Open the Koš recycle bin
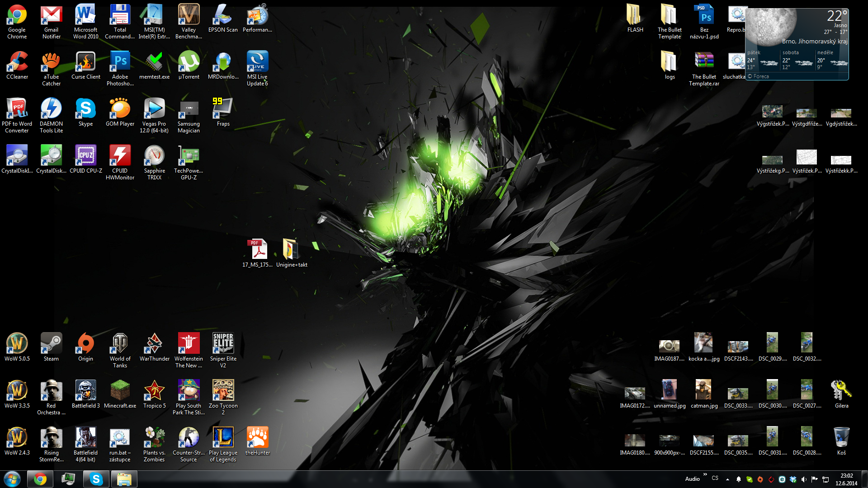This screenshot has width=868, height=488. [841, 438]
